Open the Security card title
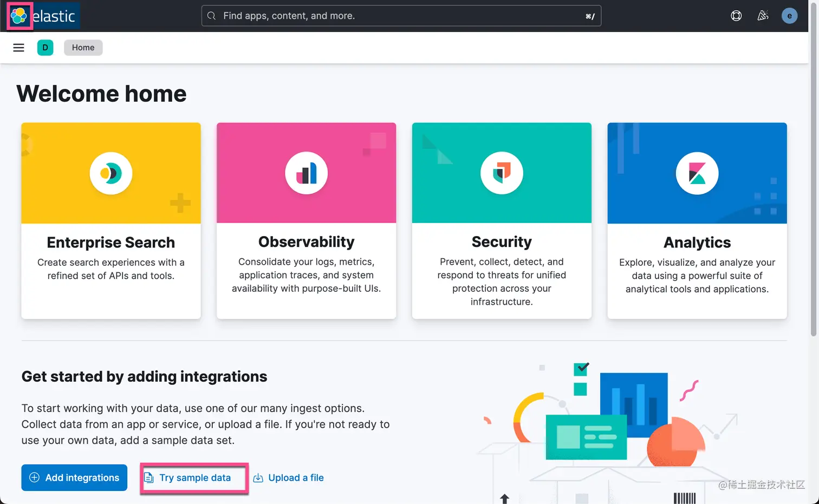 tap(502, 242)
